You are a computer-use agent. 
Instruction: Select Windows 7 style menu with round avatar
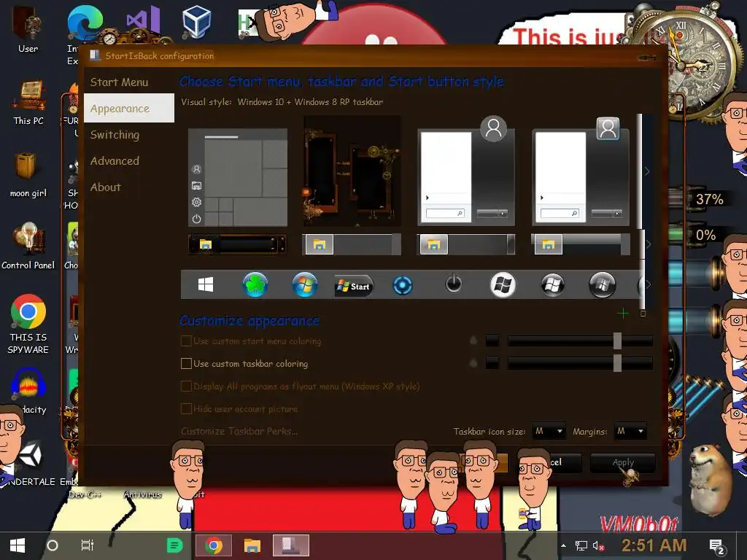[x=466, y=171]
